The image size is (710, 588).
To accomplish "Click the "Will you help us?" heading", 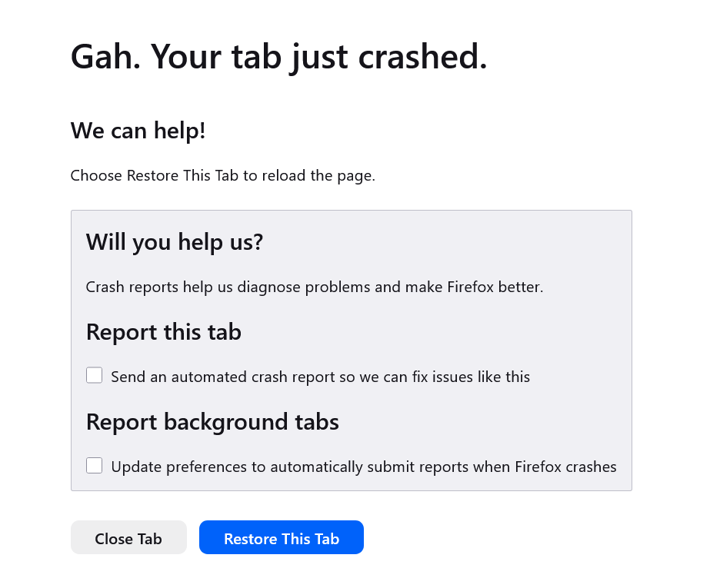I will pyautogui.click(x=175, y=242).
